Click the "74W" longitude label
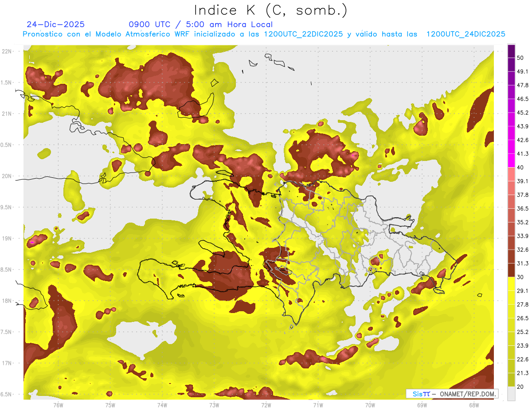 coord(162,405)
